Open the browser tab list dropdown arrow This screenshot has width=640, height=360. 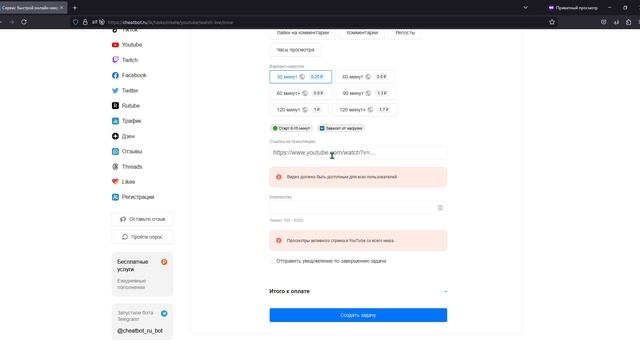tap(525, 8)
